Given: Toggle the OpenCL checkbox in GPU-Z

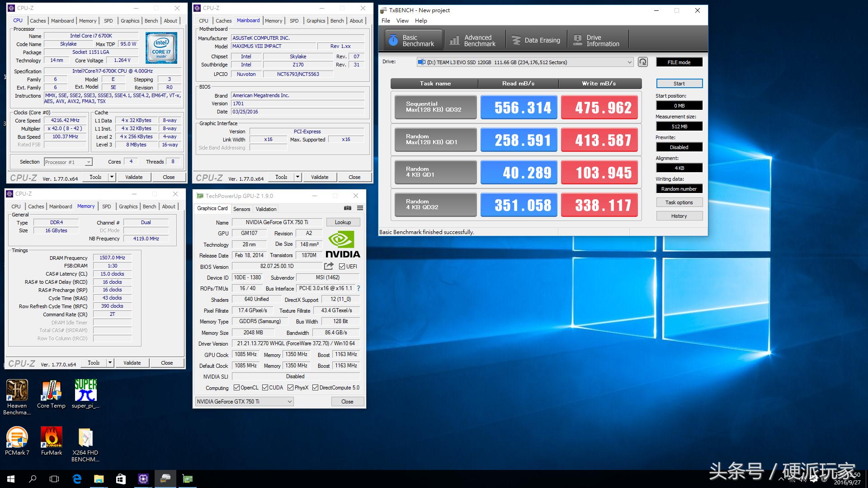Looking at the screenshot, I should pyautogui.click(x=236, y=388).
